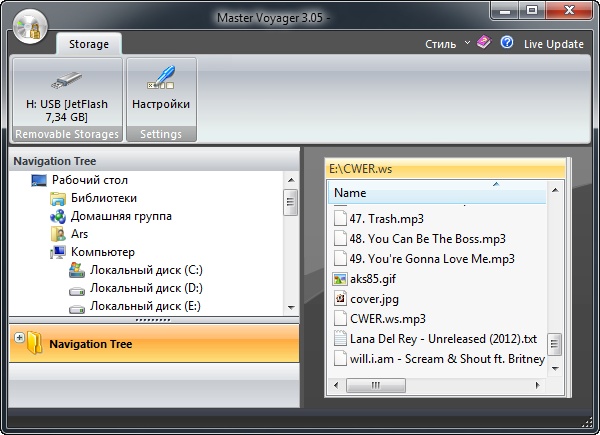Click Live Update link
600x435 pixels.
554,44
